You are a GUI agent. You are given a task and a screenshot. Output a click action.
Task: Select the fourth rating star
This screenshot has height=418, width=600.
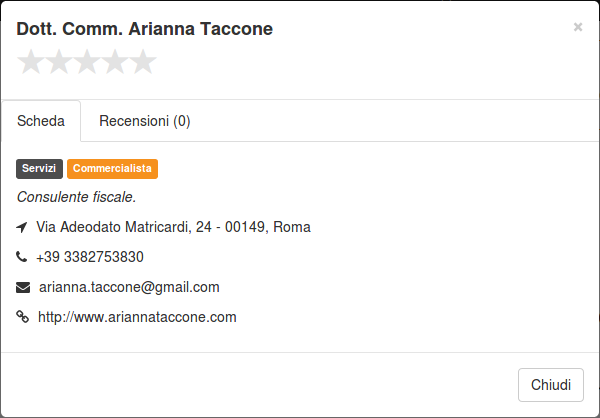tap(115, 62)
